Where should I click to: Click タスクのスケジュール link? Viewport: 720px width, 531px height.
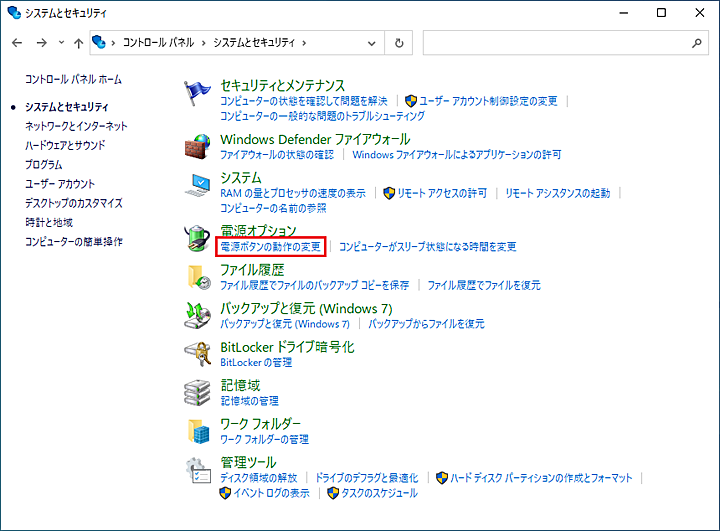coord(379,493)
